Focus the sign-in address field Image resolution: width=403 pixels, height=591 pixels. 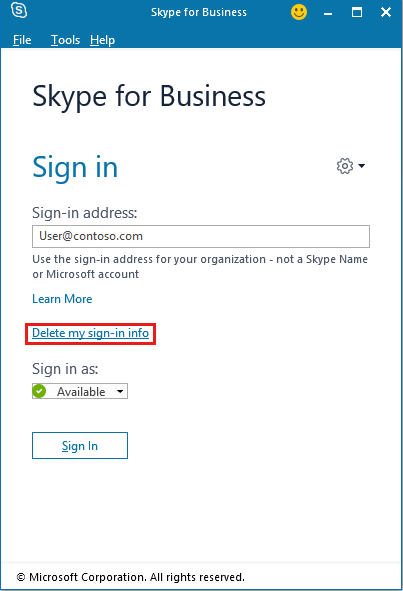point(201,236)
